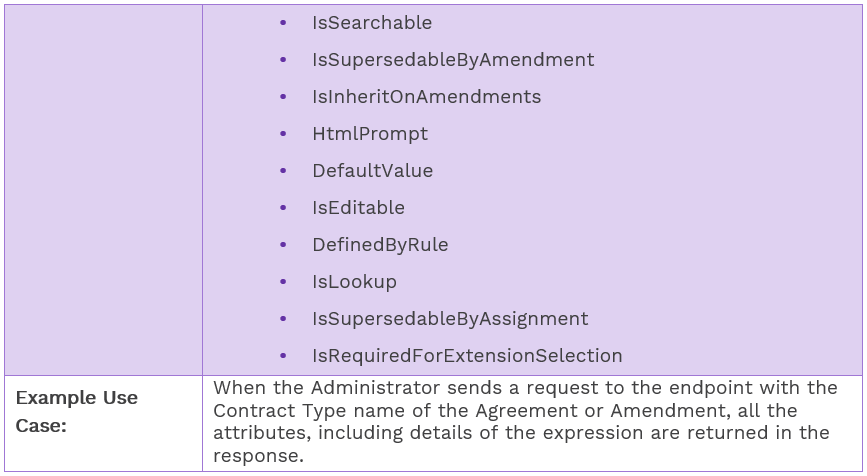
Task: Click the IsSupersedableByAssignment list entry
Action: [x=449, y=319]
